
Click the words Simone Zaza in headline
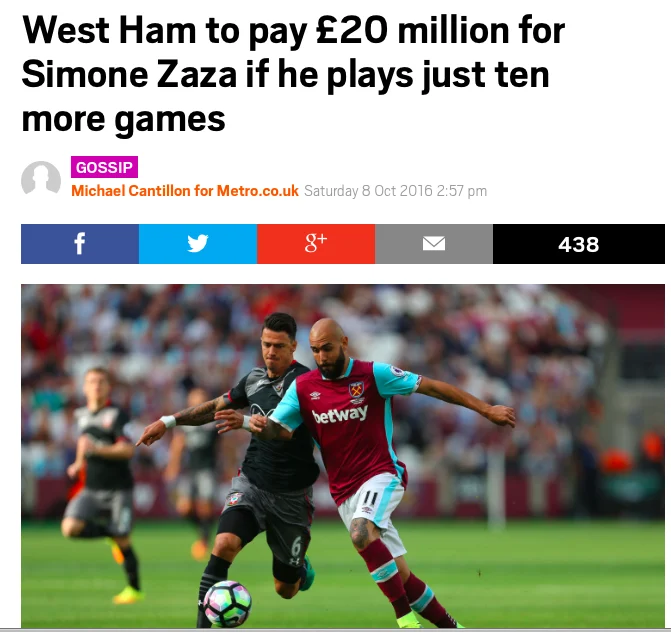(129, 74)
